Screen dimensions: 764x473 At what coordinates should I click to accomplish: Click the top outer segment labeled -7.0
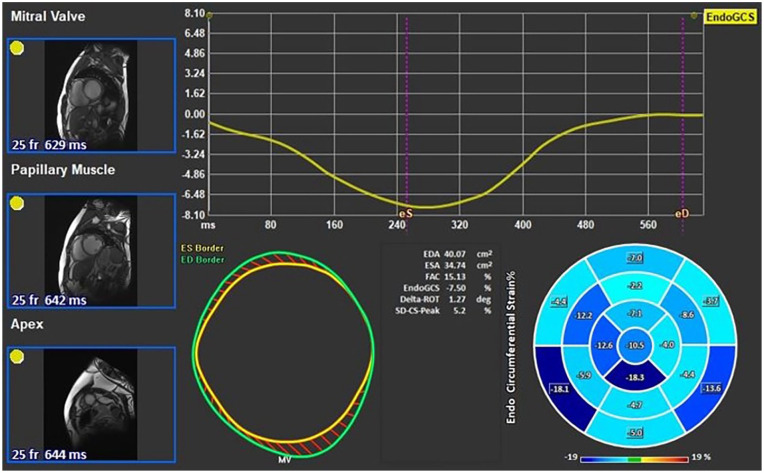coord(634,259)
